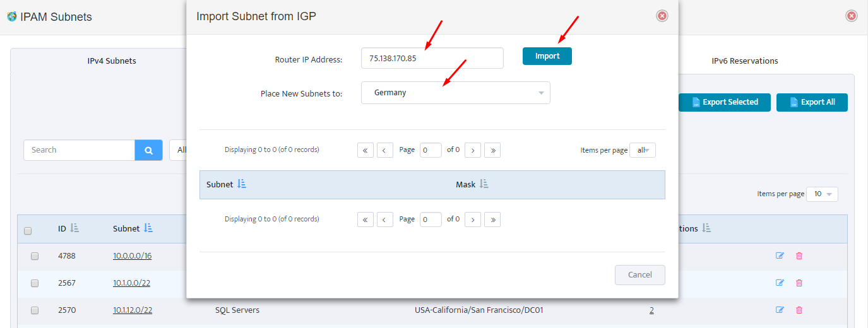This screenshot has width=868, height=328.
Task: Sort the main table by ID
Action: point(74,228)
